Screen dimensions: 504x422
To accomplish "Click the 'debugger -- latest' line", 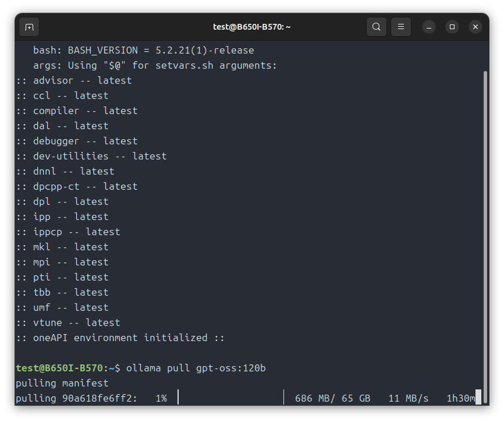I will [77, 141].
